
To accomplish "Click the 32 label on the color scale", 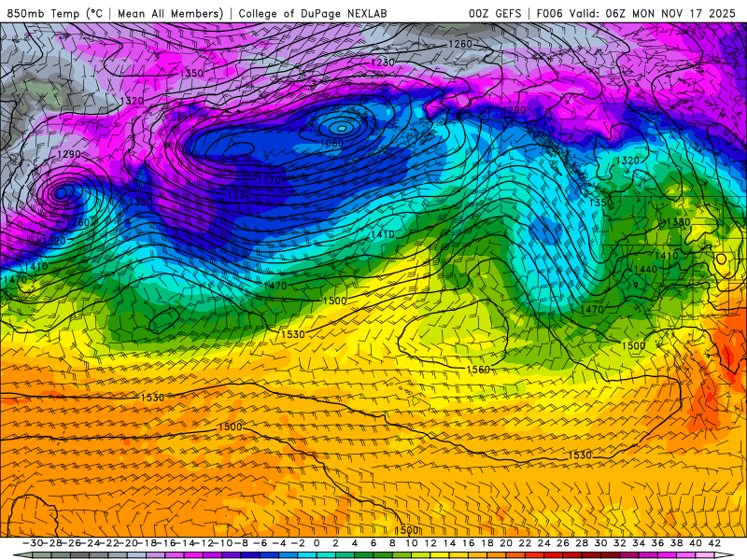I will 620,543.
